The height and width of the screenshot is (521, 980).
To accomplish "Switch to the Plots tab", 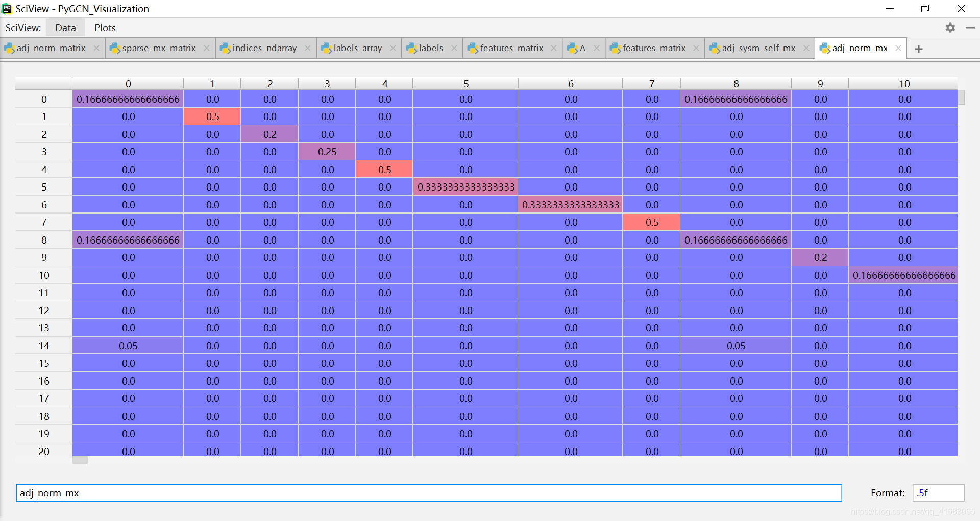I will 105,28.
